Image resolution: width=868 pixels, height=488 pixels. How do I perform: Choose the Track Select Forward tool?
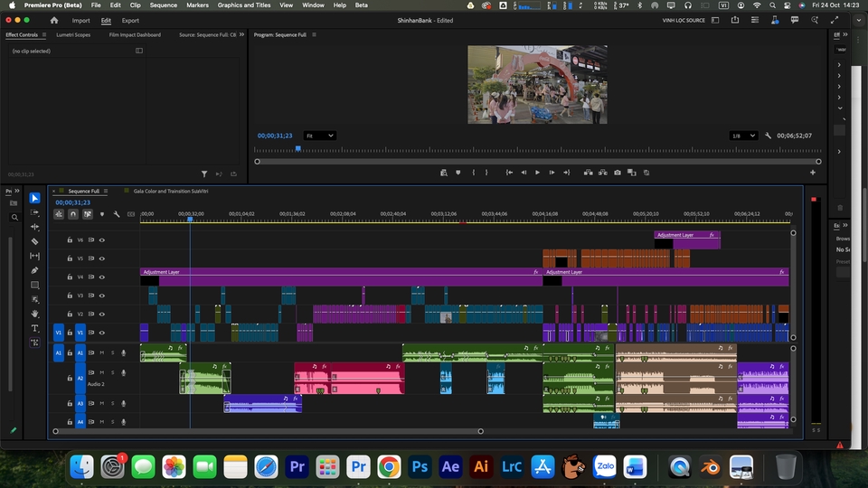pyautogui.click(x=34, y=212)
